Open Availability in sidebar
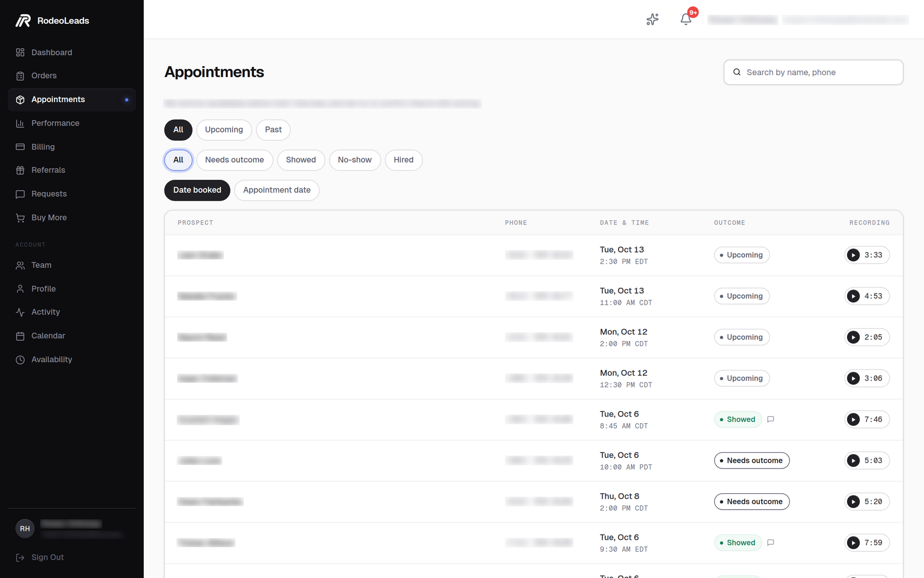Screen dimensions: 924x578 coord(72,359)
